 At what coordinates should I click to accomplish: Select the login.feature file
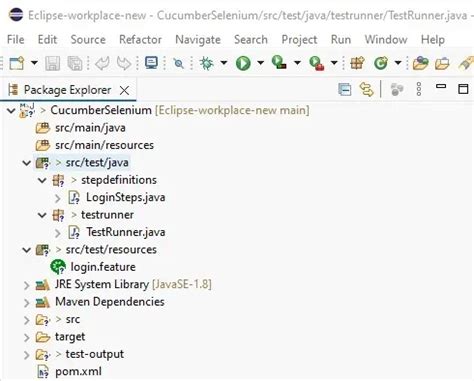(x=103, y=267)
